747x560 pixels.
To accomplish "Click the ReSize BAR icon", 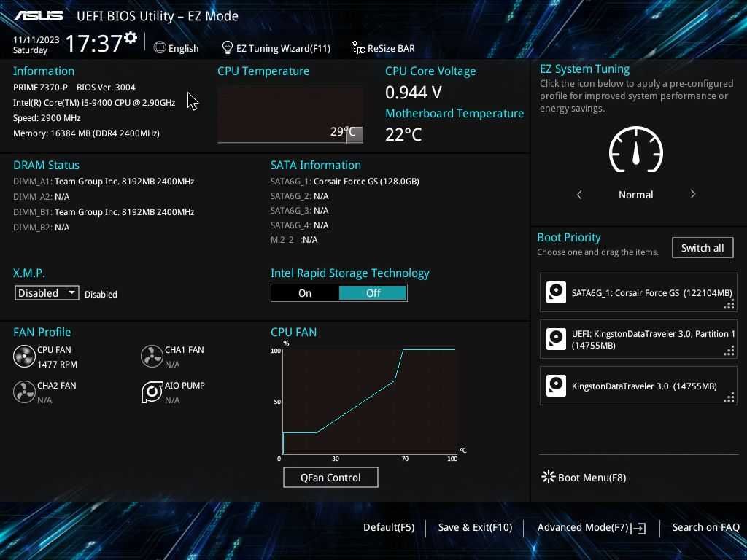I will click(358, 47).
